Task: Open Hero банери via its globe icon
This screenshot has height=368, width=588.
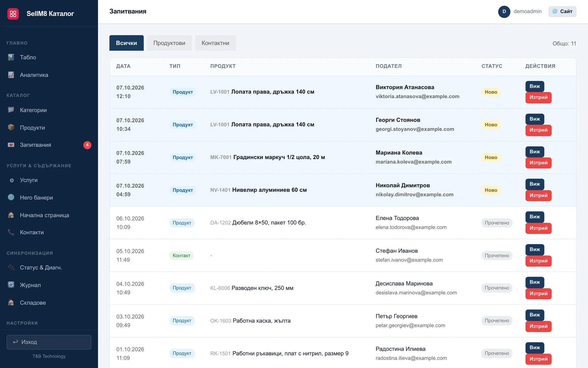Action: pos(11,197)
